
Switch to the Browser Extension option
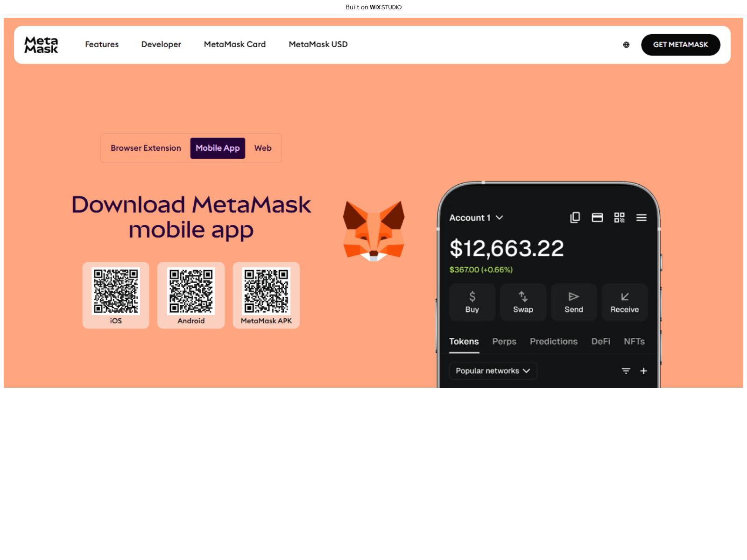click(146, 148)
